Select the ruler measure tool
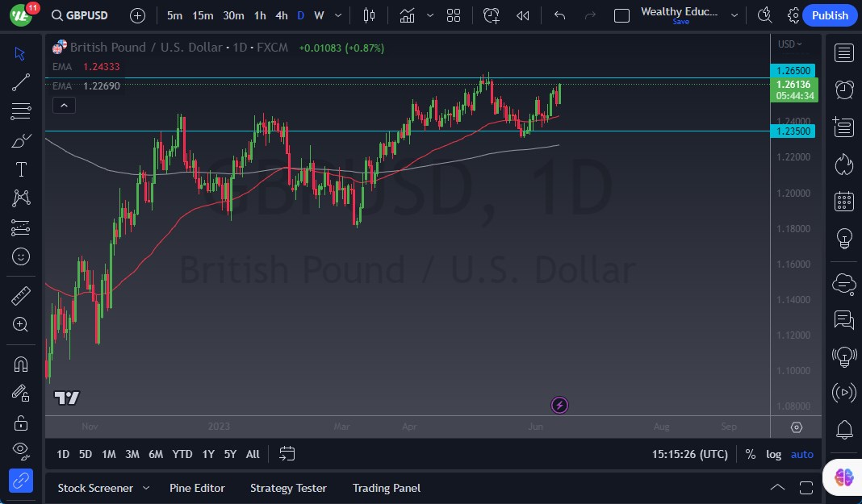Screen dimensions: 862x504 pos(20,296)
